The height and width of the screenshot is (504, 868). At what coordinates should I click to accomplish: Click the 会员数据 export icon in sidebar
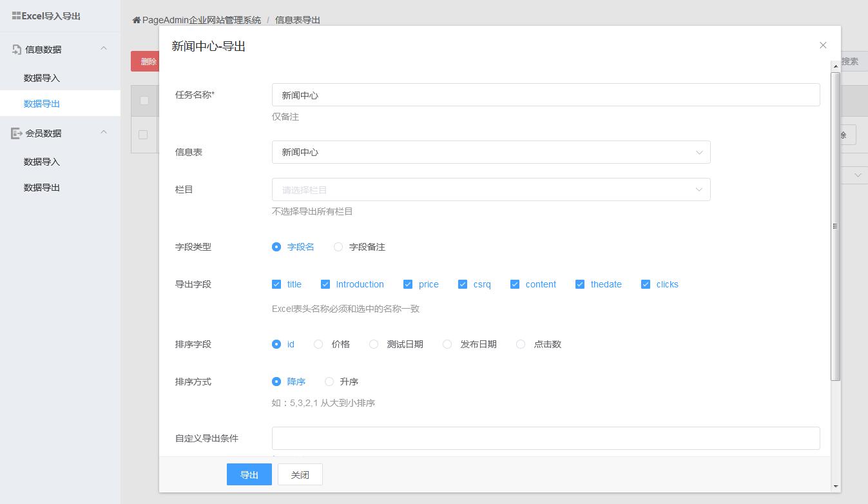coord(17,133)
